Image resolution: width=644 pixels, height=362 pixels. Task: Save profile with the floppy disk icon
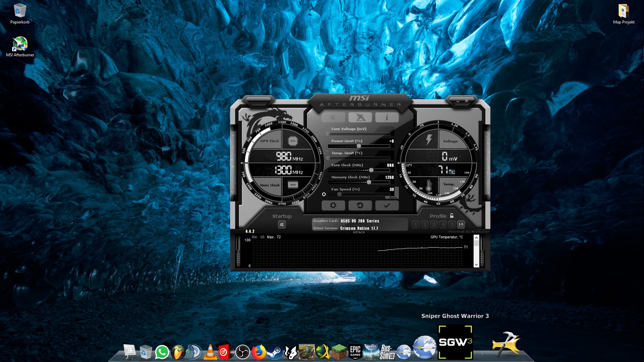point(461,225)
